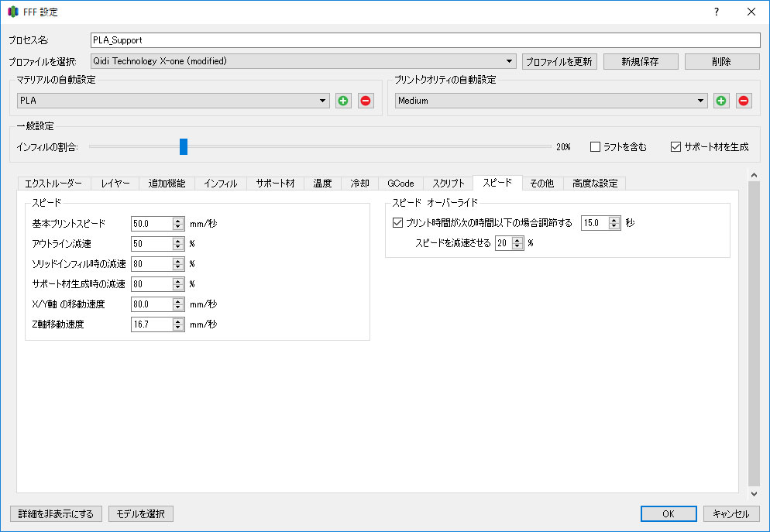The height and width of the screenshot is (532, 770).
Task: Click the プロセス名 text field
Action: point(425,40)
